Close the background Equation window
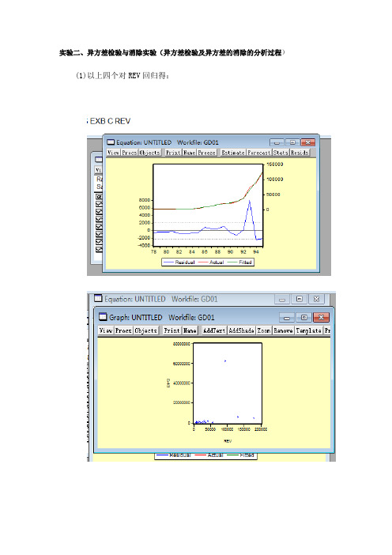 click(x=316, y=300)
